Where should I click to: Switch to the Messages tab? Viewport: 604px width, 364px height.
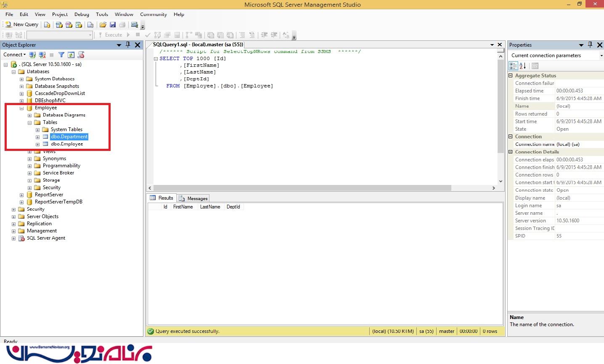coord(193,198)
